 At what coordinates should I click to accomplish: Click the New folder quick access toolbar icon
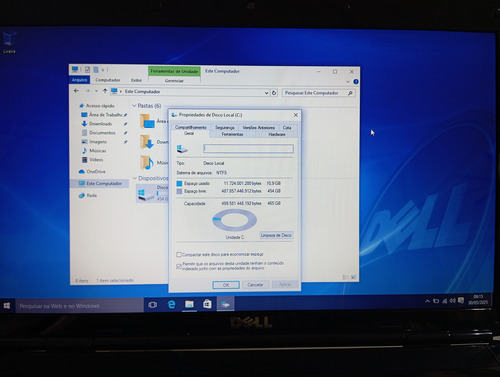coord(96,70)
